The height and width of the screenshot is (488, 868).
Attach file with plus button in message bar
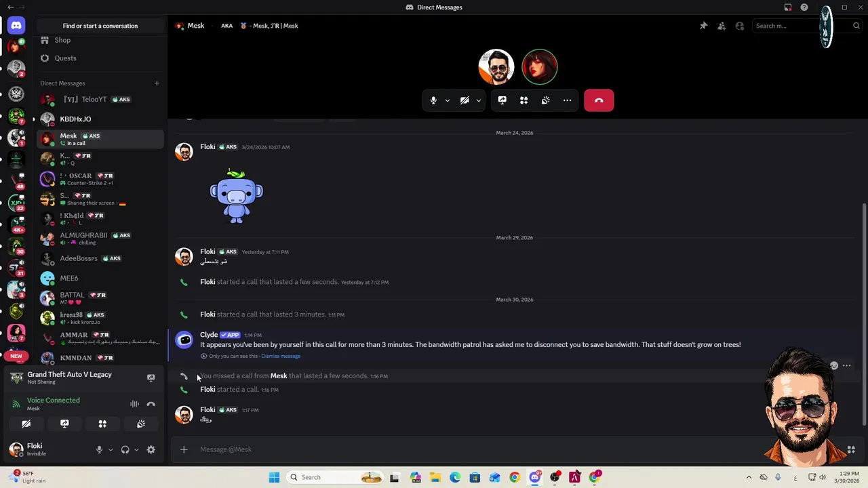click(184, 449)
